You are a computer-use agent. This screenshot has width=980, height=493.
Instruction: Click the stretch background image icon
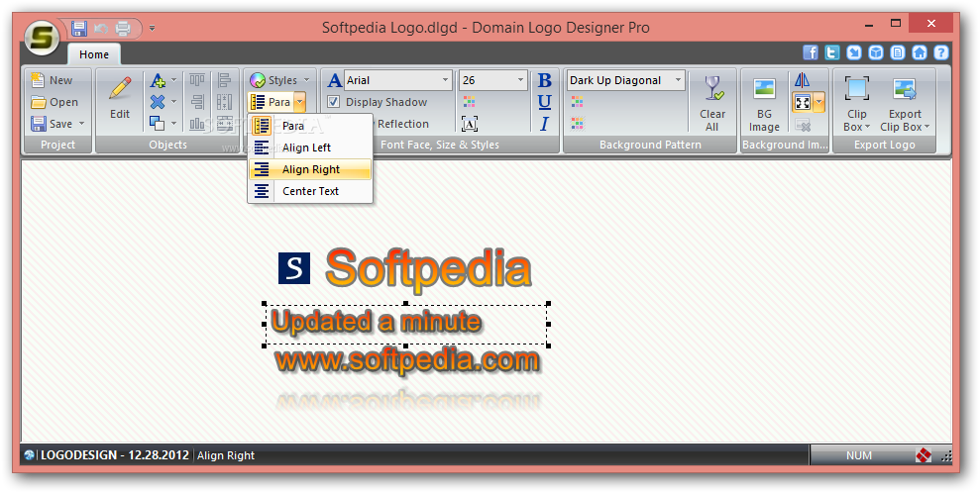[x=803, y=102]
